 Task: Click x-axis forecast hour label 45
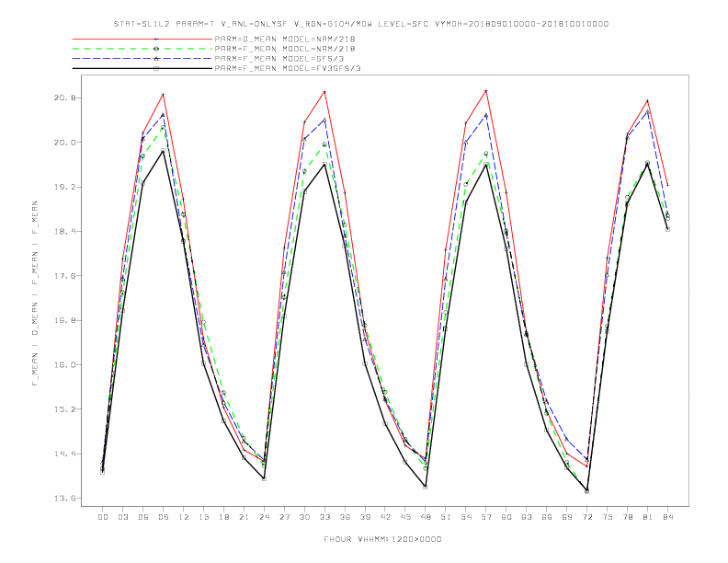tap(405, 517)
